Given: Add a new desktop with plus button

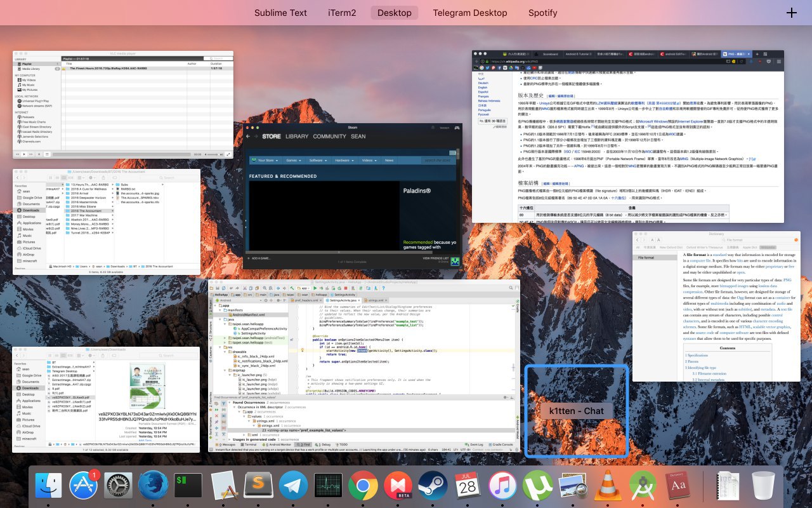Looking at the screenshot, I should point(791,13).
